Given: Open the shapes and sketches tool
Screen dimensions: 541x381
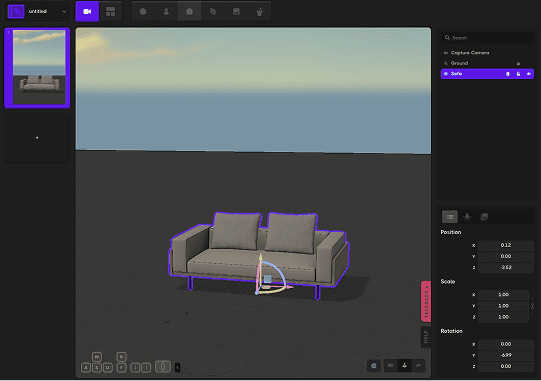Looking at the screenshot, I should point(213,11).
